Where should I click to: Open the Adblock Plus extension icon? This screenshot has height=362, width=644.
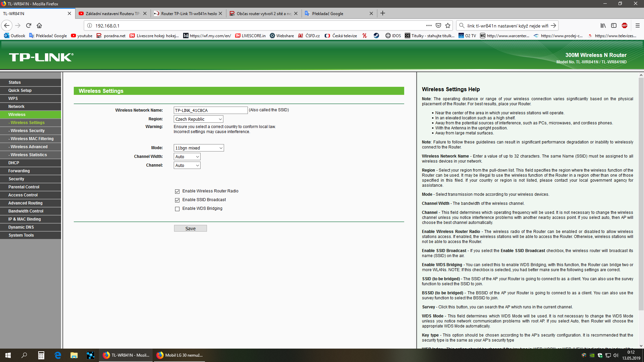point(625,25)
